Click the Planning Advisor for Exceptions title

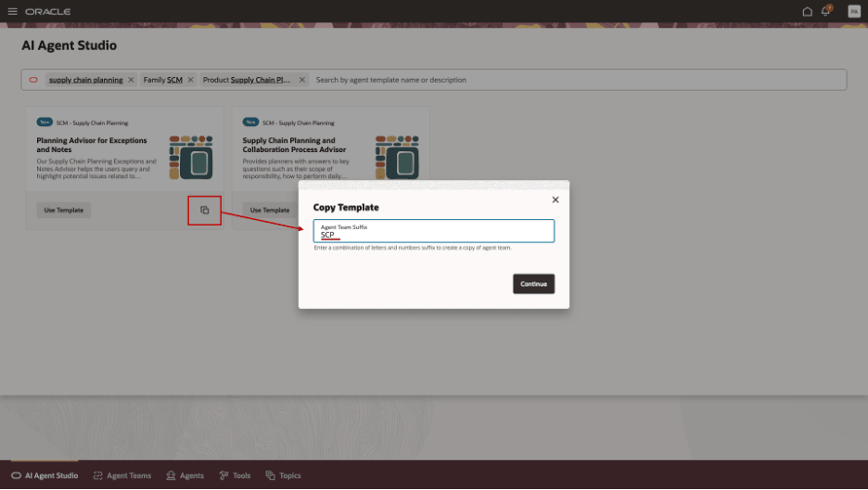click(92, 145)
